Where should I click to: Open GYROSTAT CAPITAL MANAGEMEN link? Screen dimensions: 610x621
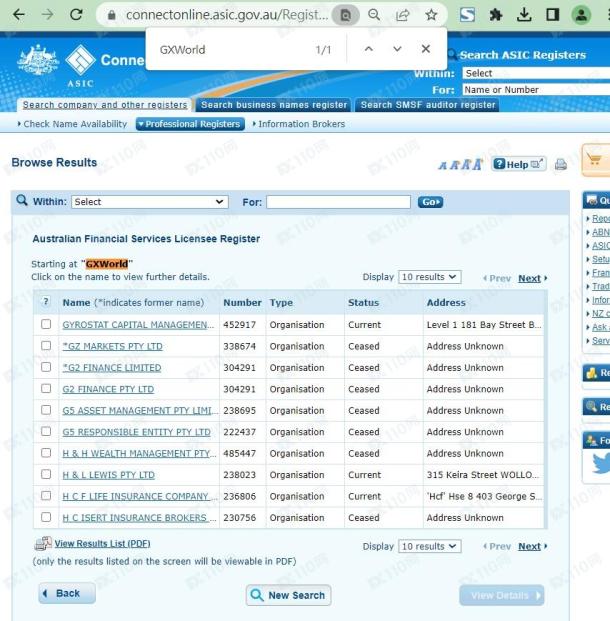138,325
